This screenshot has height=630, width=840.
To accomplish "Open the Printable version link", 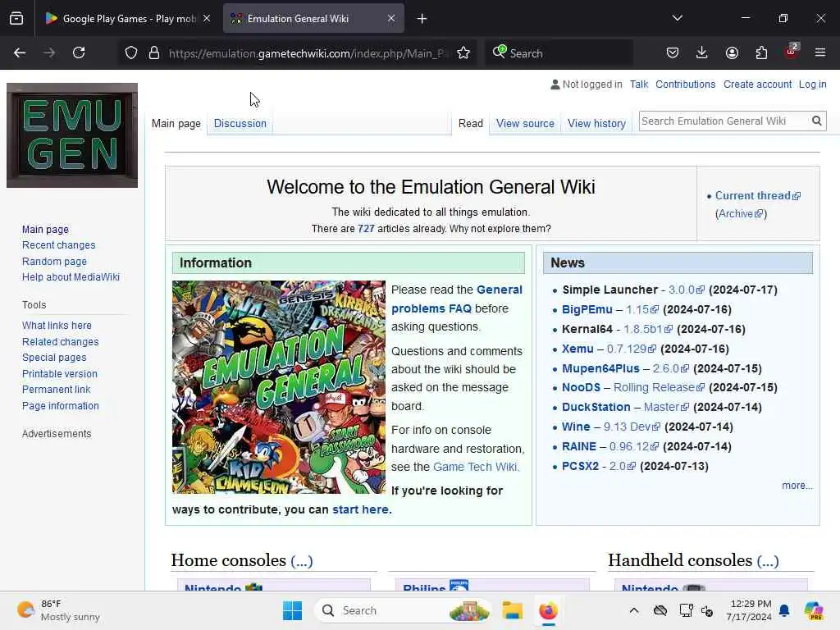I will [59, 373].
